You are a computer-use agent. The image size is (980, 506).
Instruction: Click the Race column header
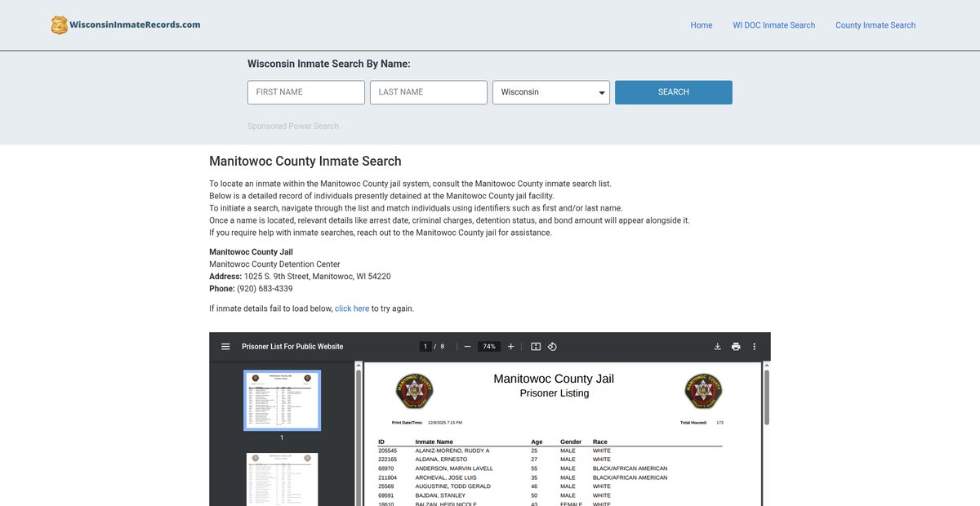pyautogui.click(x=600, y=442)
